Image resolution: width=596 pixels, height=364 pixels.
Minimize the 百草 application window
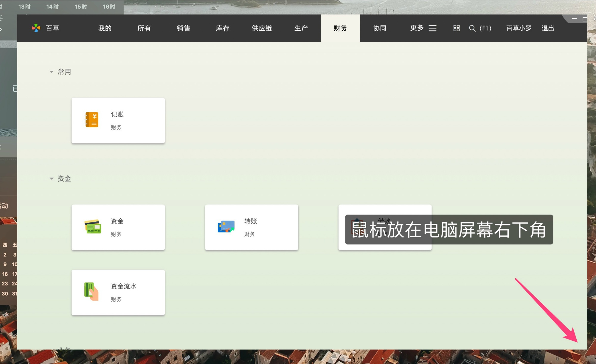click(574, 19)
